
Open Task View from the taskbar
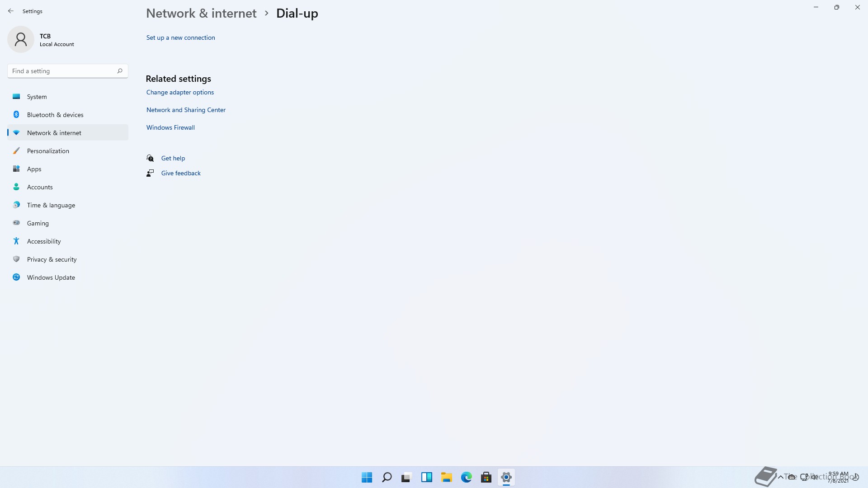406,477
